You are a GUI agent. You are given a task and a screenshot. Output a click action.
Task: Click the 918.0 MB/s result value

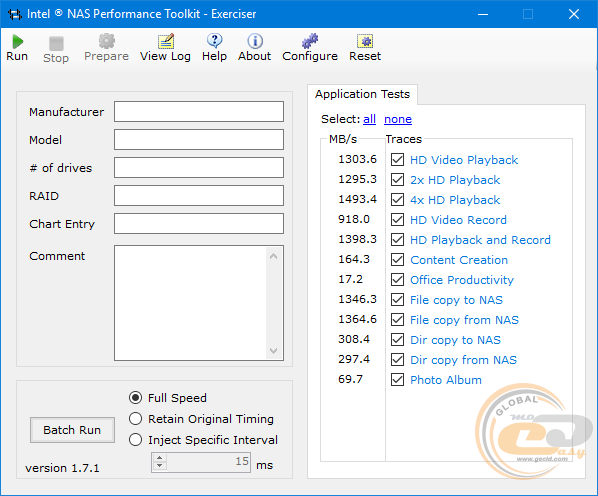pos(354,219)
